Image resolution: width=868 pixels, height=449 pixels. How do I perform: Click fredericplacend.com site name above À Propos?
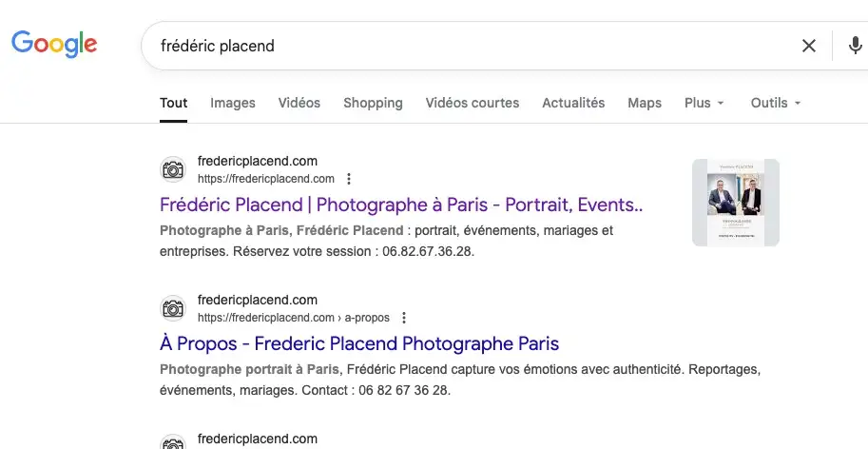(x=258, y=300)
